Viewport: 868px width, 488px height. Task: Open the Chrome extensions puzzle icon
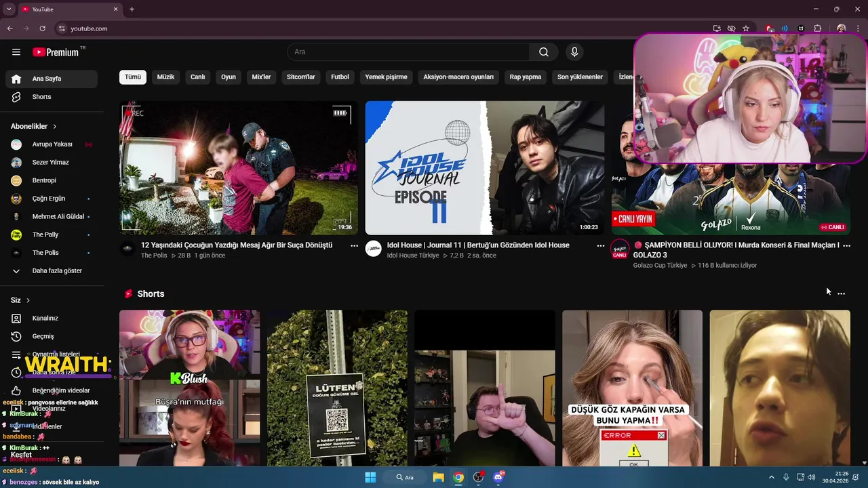[x=817, y=28]
